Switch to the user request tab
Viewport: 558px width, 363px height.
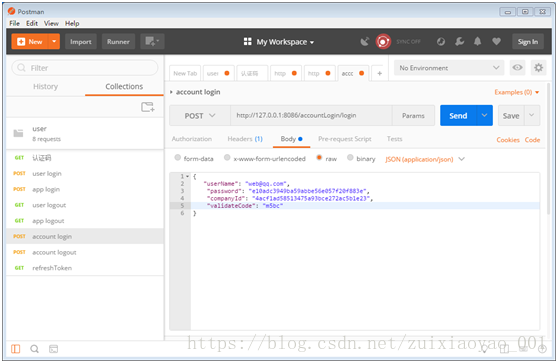click(x=219, y=73)
